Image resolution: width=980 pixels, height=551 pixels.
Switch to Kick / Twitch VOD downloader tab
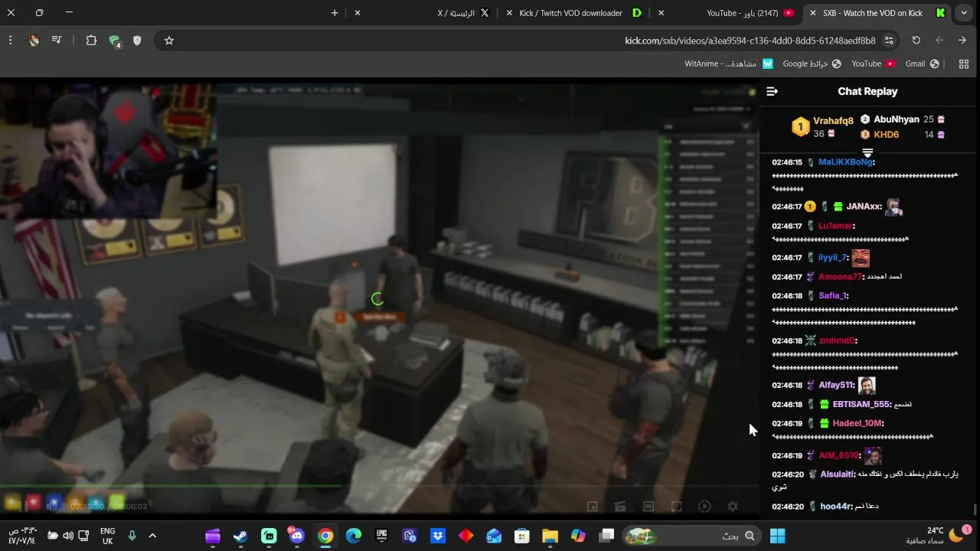coord(574,13)
